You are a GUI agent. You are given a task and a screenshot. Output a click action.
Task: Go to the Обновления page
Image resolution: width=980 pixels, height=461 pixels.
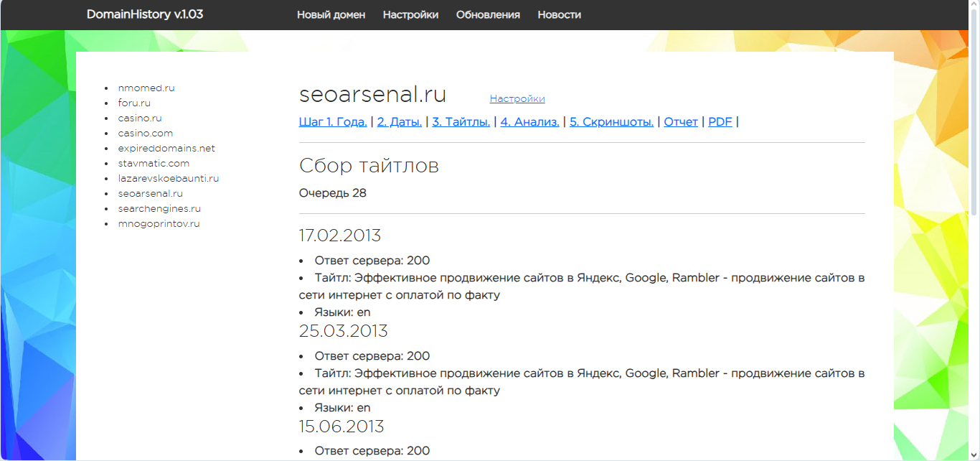[x=488, y=15]
